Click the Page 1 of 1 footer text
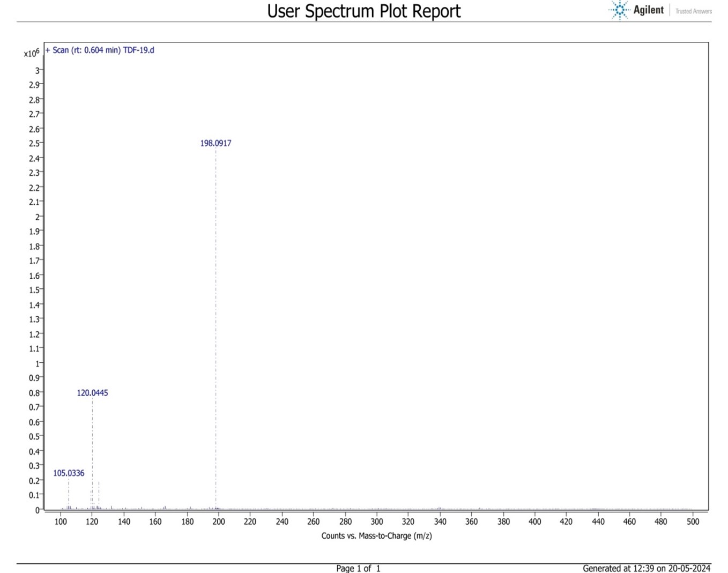The image size is (728, 573). [x=358, y=568]
